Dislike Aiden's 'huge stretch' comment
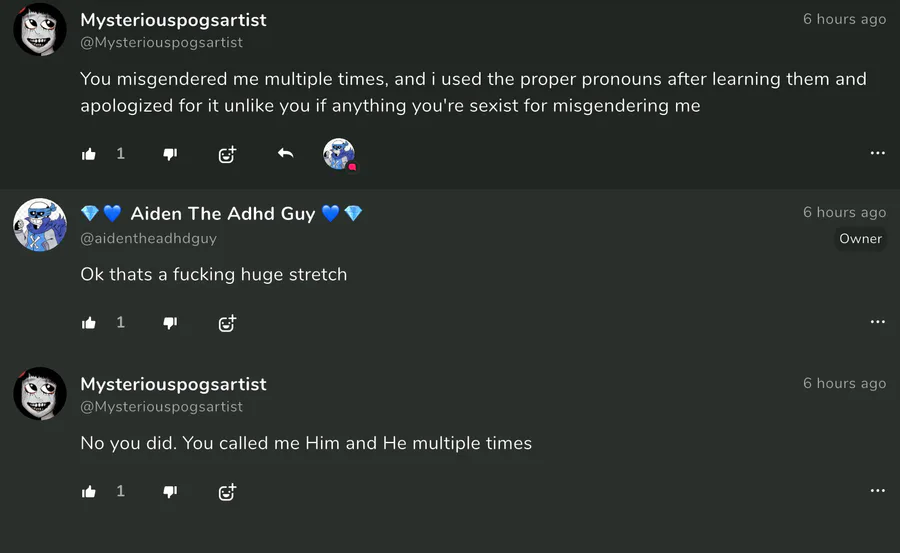This screenshot has width=900, height=553. pyautogui.click(x=170, y=323)
